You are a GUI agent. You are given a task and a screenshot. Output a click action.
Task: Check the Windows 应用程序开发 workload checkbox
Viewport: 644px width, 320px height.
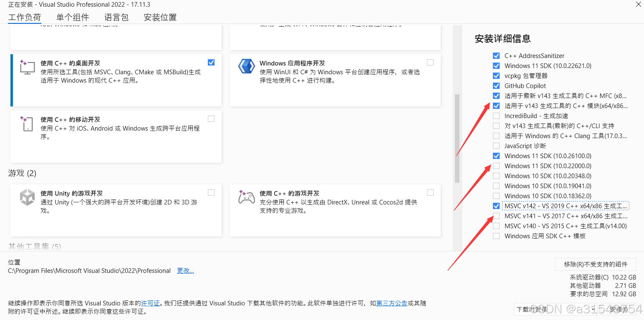coord(430,62)
